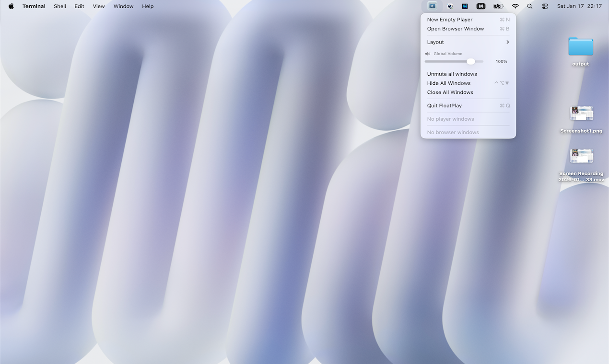Open the Edit menu
This screenshot has width=609, height=364.
point(79,6)
